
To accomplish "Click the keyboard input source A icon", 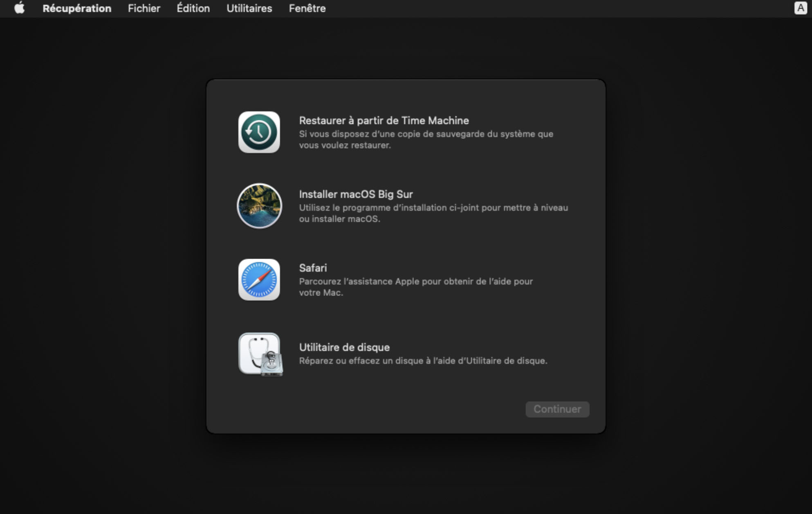I will [x=800, y=8].
